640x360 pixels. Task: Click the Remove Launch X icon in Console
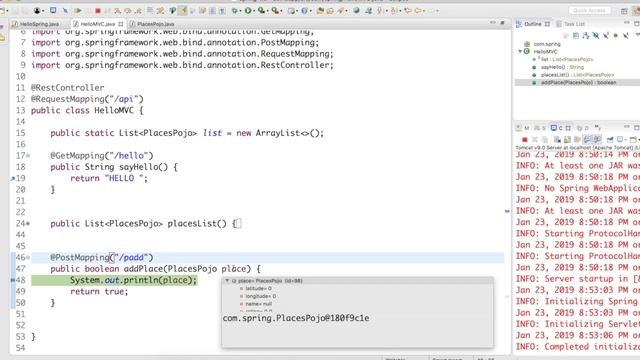point(535,140)
